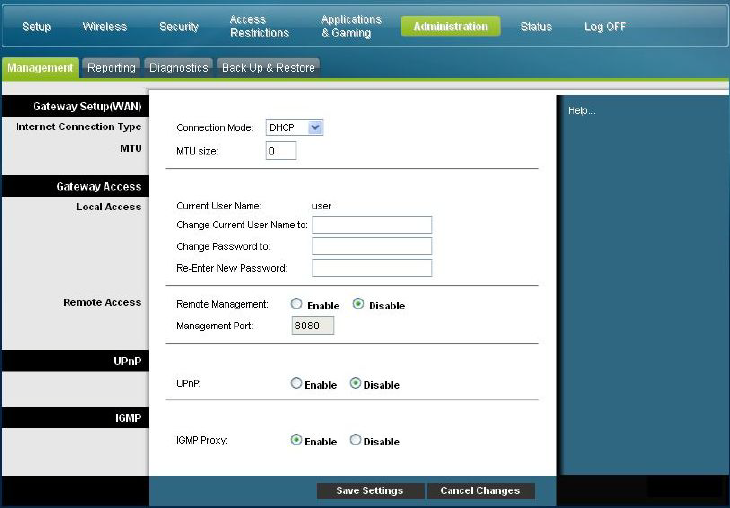Click the current user name value 'user'
The height and width of the screenshot is (508, 730).
pos(322,206)
